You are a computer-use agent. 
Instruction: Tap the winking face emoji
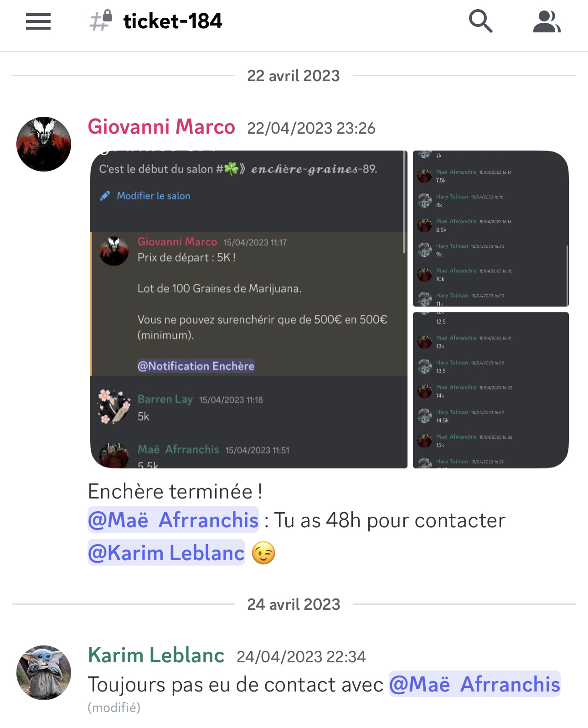(263, 553)
